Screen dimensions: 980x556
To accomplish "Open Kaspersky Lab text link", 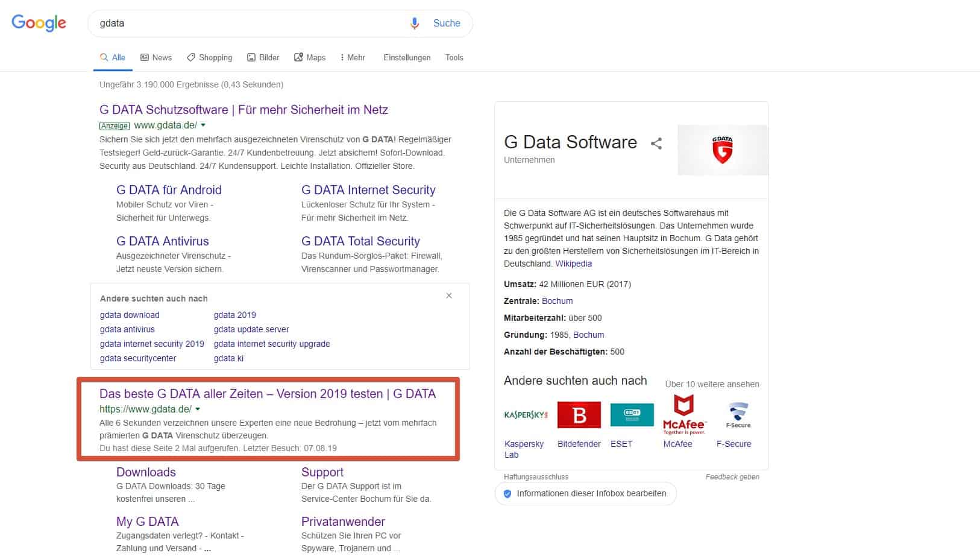I will (x=524, y=449).
